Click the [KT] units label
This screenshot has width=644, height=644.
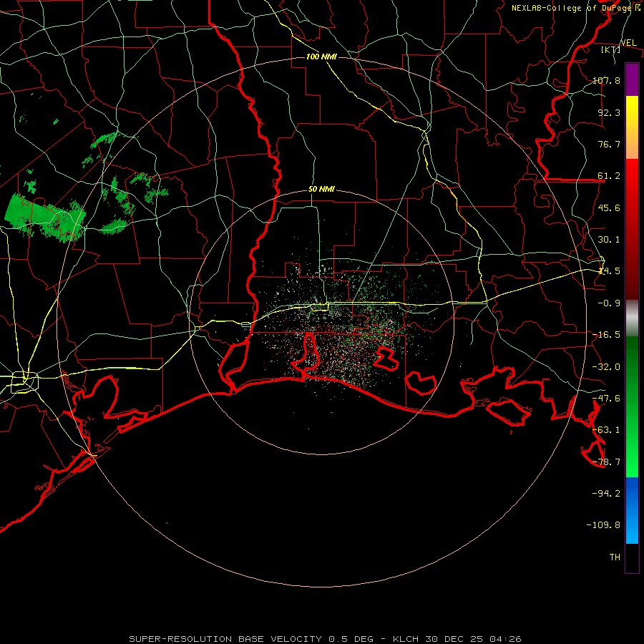(x=611, y=49)
